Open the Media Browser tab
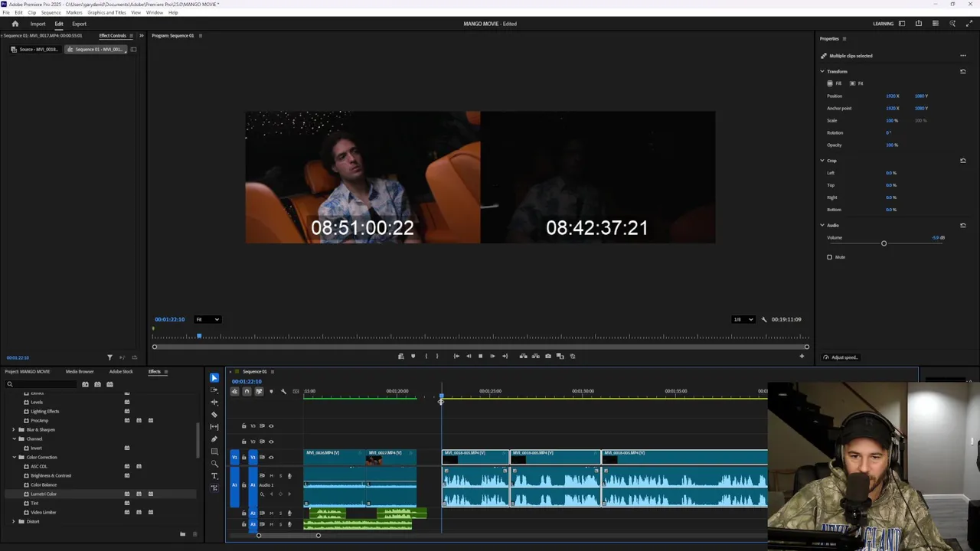The image size is (980, 551). point(80,371)
